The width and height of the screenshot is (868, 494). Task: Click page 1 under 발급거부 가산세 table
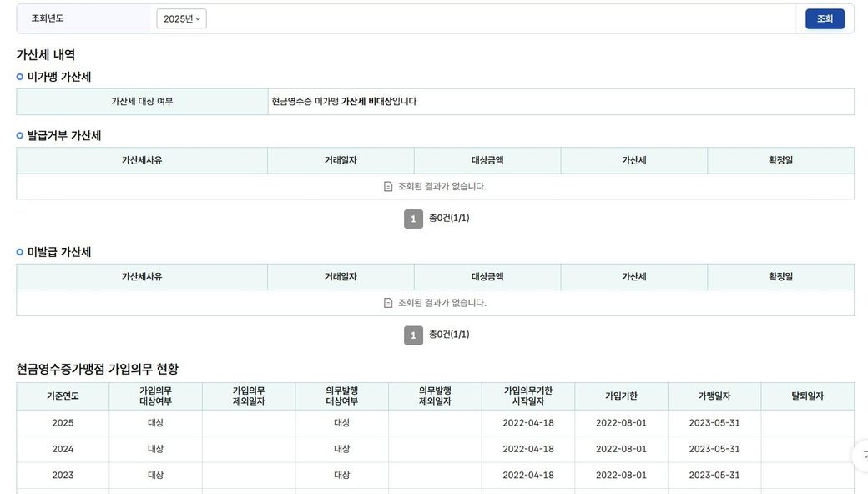click(413, 219)
